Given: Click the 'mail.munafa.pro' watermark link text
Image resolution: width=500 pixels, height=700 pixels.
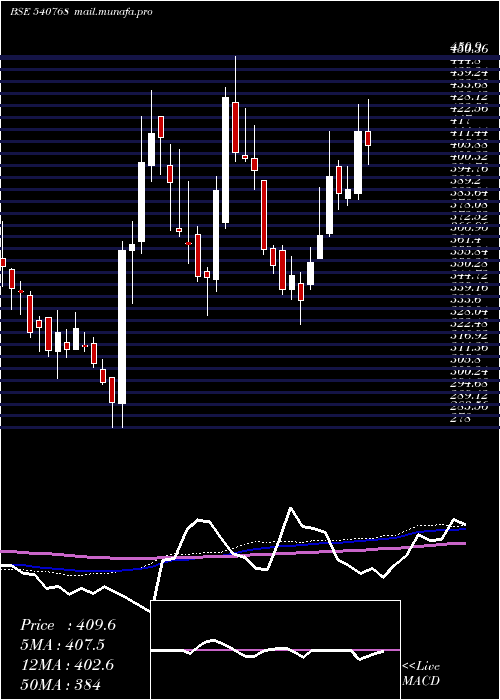Looking at the screenshot, I should point(112,12).
